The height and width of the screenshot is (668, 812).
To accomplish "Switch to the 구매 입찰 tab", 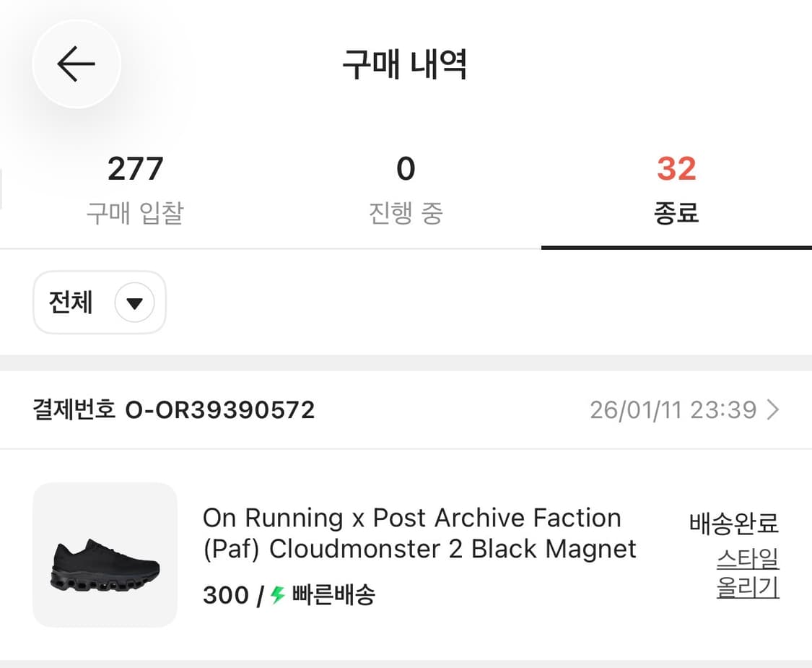I will [x=135, y=188].
